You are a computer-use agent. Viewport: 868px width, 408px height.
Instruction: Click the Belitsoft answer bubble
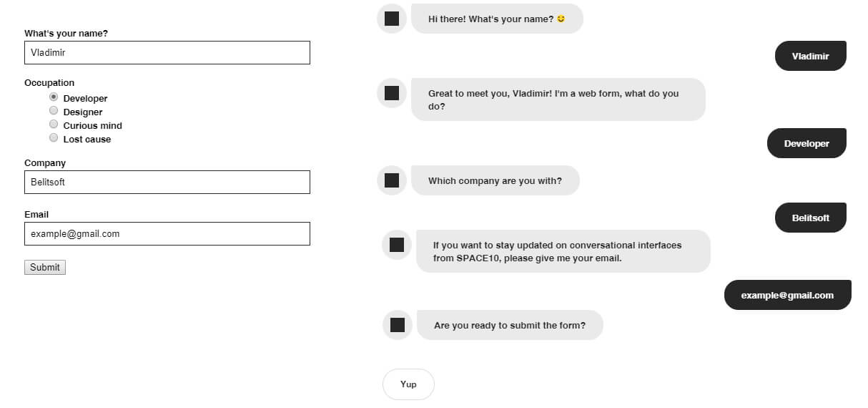coord(811,218)
